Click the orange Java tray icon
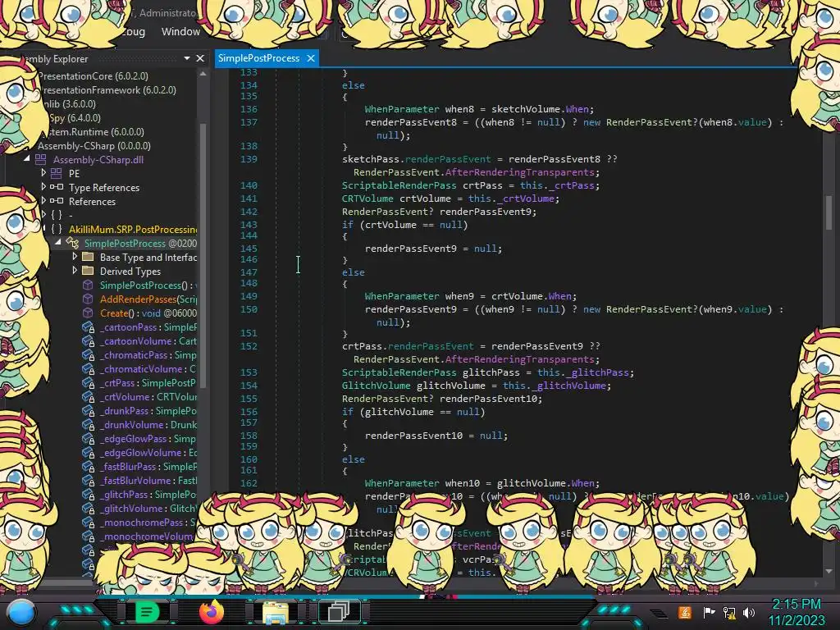840x630 pixels. pos(685,612)
